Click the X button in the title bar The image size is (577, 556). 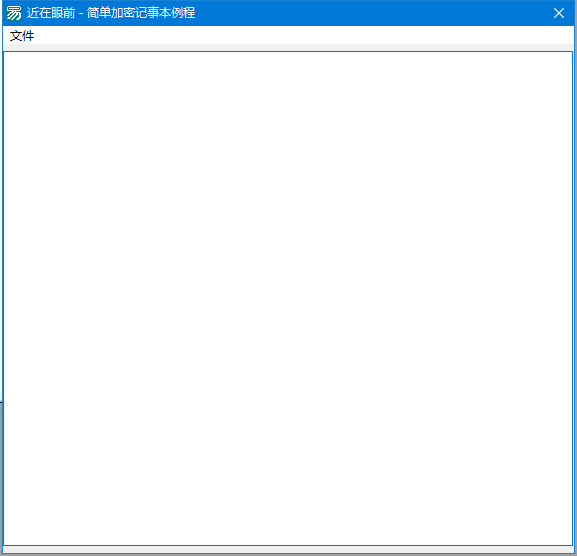(559, 13)
